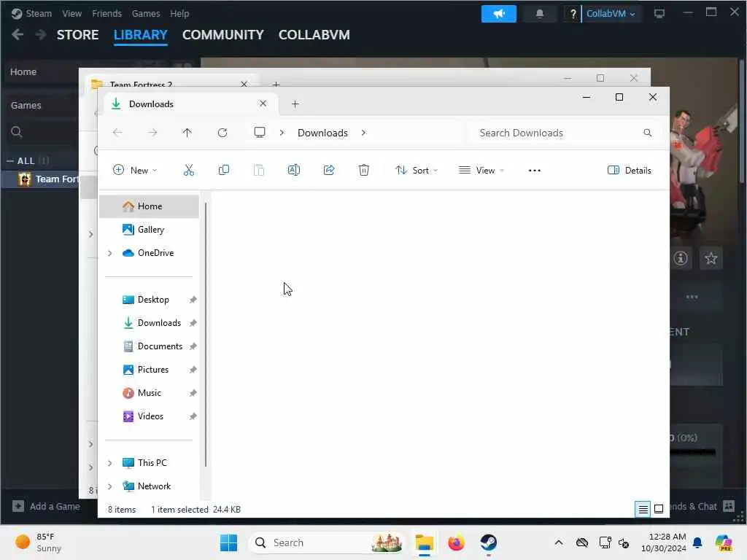Image resolution: width=747 pixels, height=560 pixels.
Task: Open the View dropdown
Action: coord(481,170)
